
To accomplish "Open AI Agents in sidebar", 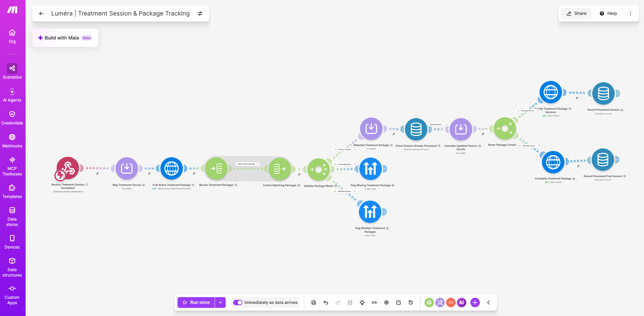I will pos(12,95).
